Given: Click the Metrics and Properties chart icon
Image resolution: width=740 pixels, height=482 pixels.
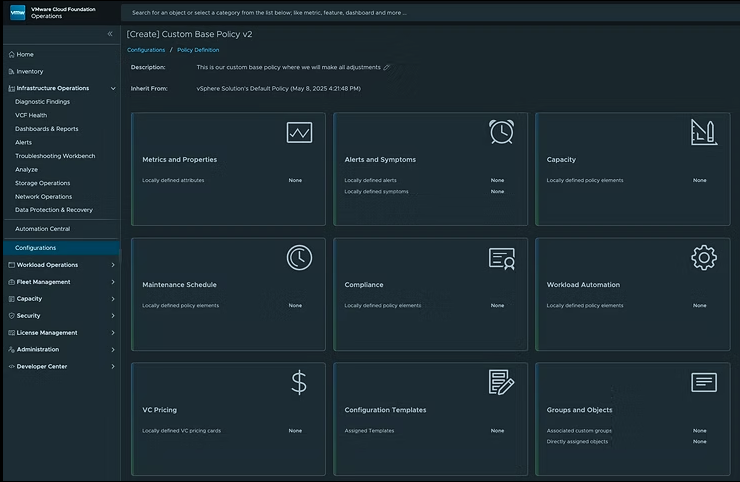Looking at the screenshot, I should [x=299, y=132].
